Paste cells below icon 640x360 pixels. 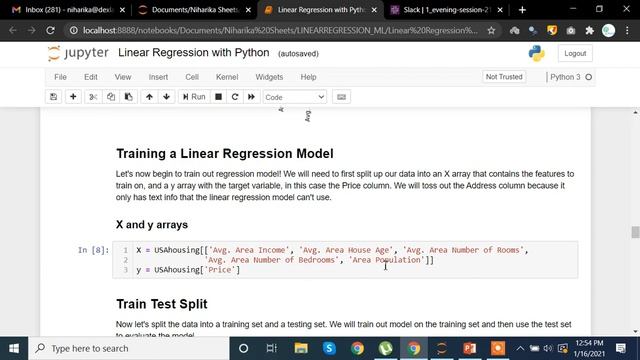129,97
